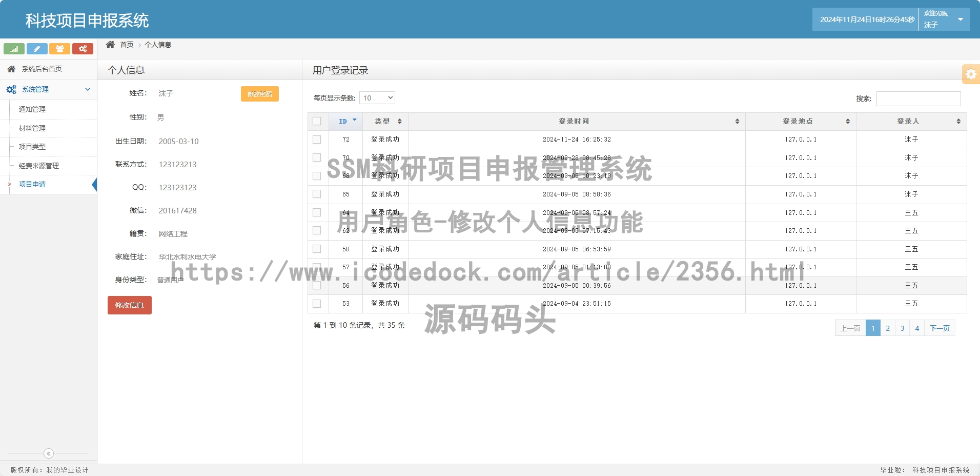The image size is (980, 476).
Task: Sort the table by 登录时间 column
Action: pyautogui.click(x=577, y=122)
